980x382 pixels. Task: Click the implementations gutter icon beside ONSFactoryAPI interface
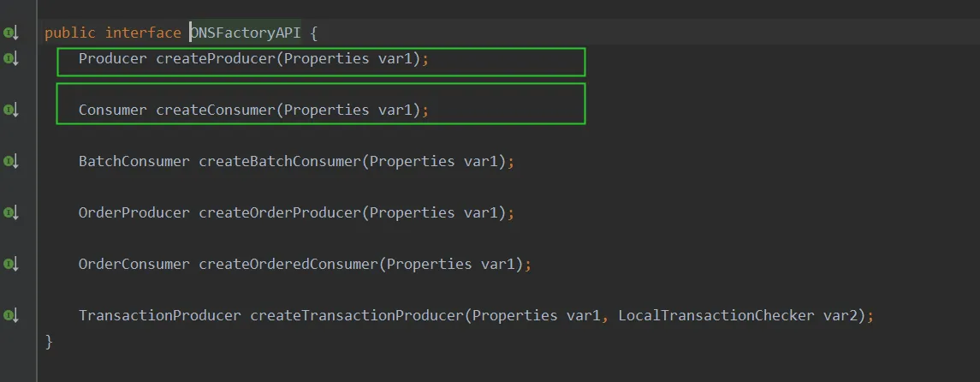[10, 33]
